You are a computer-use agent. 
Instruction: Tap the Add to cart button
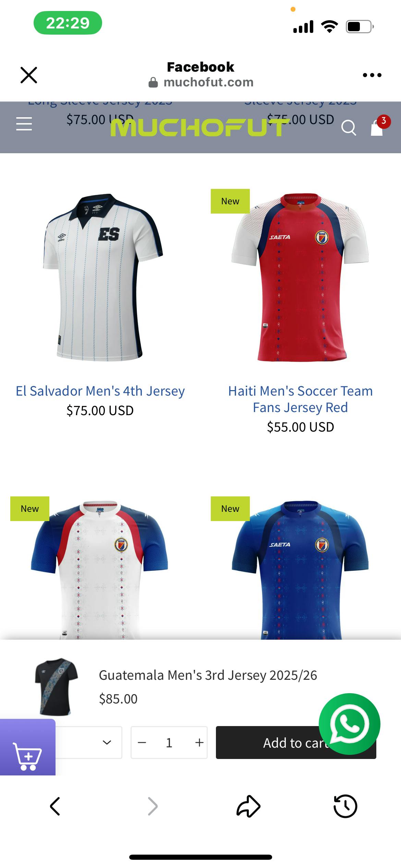point(296,743)
